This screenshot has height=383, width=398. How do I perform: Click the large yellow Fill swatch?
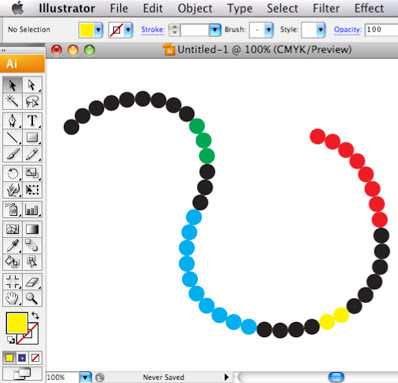[x=17, y=323]
